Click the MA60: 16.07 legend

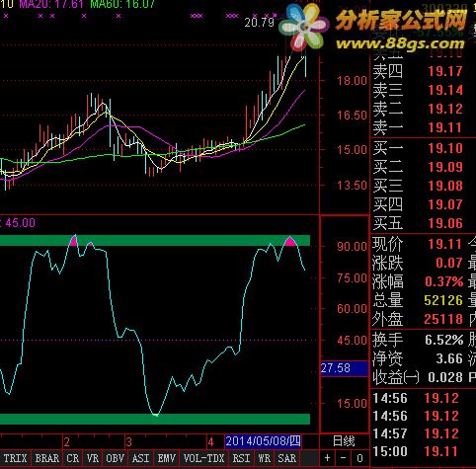click(x=122, y=4)
